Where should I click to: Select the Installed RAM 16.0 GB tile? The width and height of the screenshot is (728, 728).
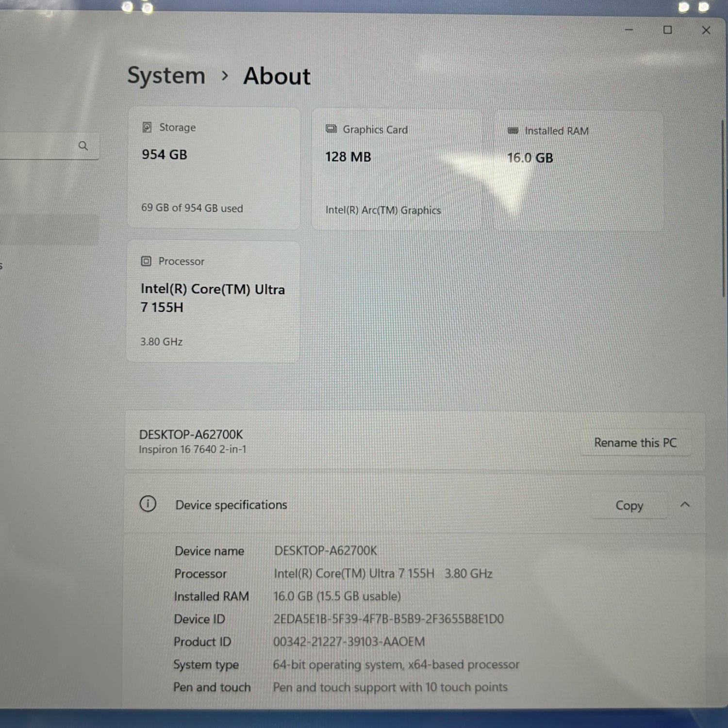tap(578, 171)
